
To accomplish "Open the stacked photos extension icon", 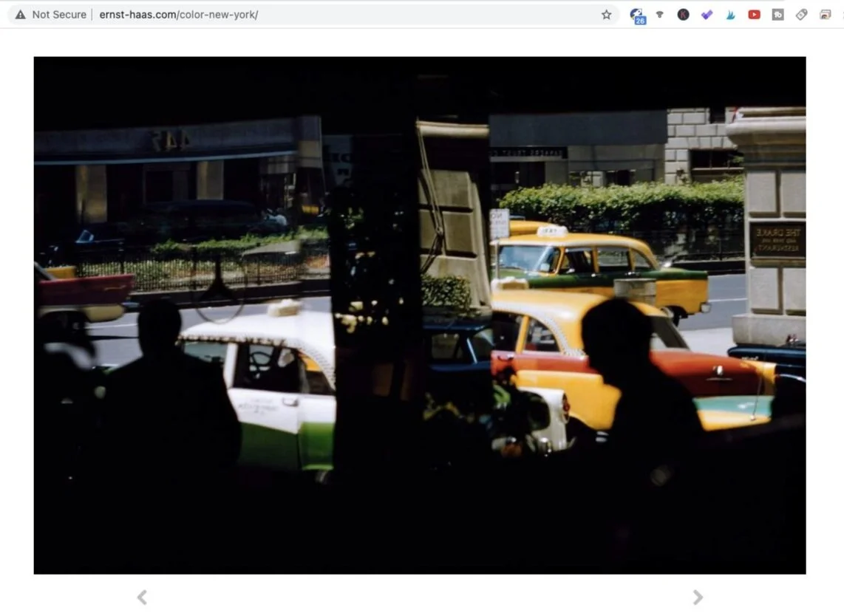I will coord(826,15).
